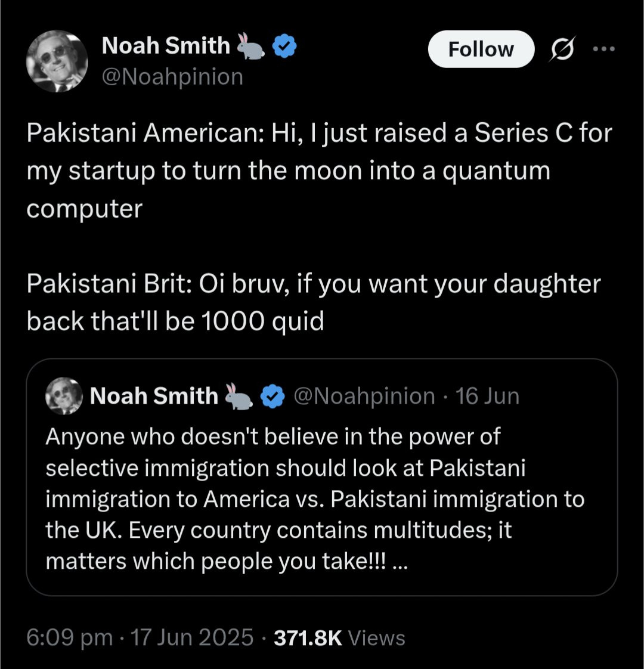Screen dimensions: 644x669
Task: Click the Noah Smith display name in tweet header
Action: (x=166, y=46)
